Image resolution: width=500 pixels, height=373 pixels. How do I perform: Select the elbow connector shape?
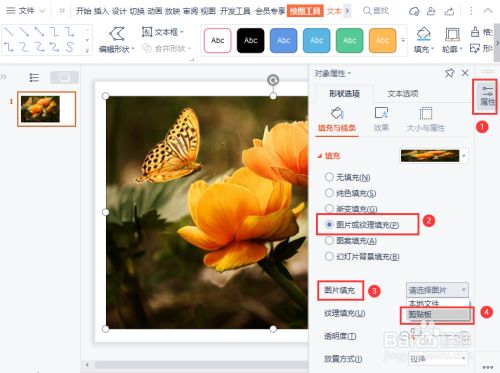click(x=54, y=32)
